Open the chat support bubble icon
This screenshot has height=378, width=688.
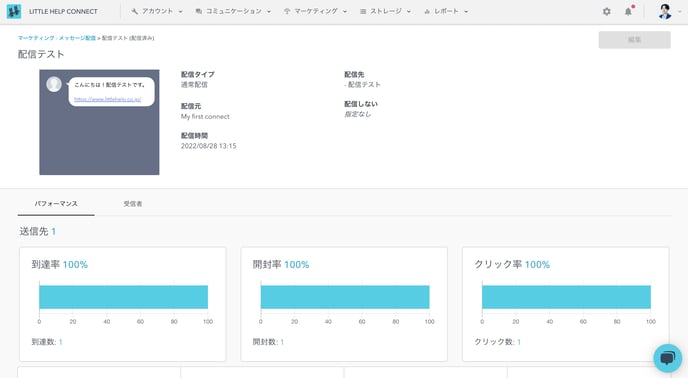pyautogui.click(x=667, y=358)
